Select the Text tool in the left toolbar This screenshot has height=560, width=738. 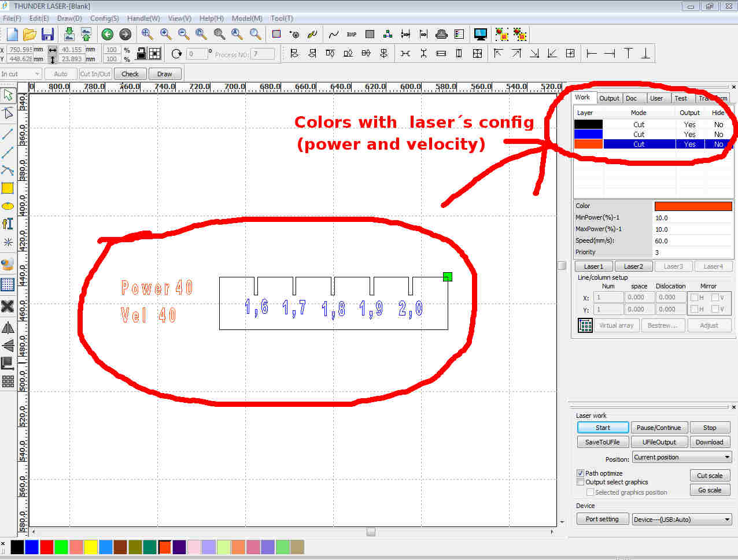(8, 224)
